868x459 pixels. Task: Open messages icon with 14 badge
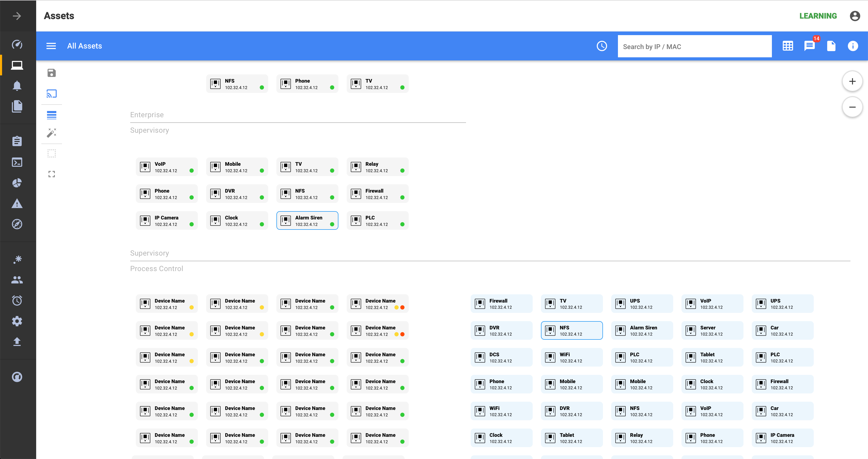point(810,45)
